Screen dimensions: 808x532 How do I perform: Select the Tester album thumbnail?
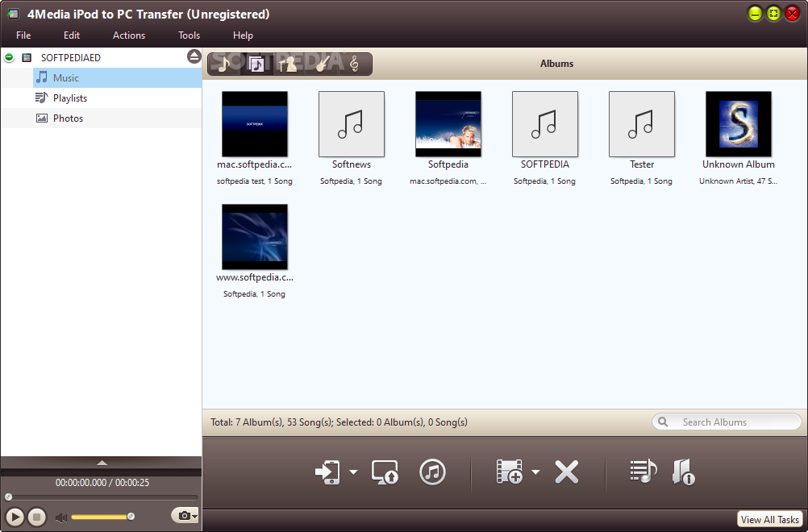tap(642, 124)
